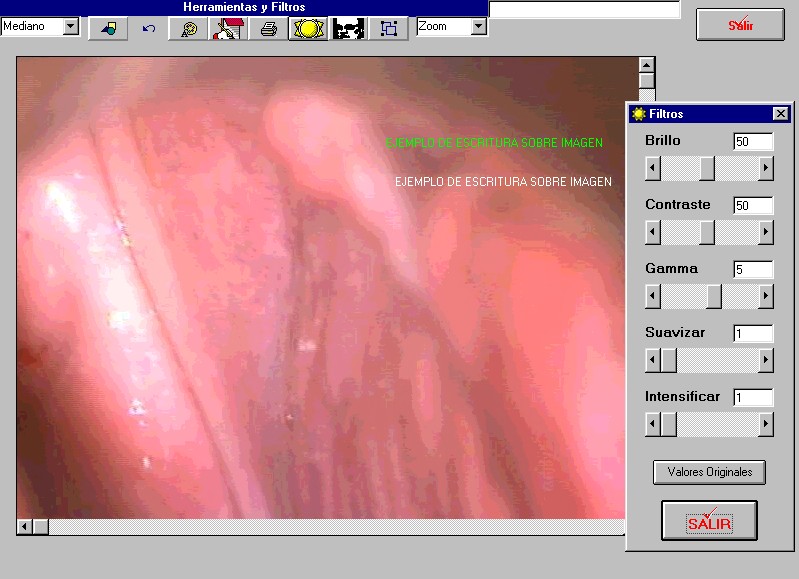Click the Suavizar value input field
Image resolution: width=799 pixels, height=579 pixels.
click(752, 334)
